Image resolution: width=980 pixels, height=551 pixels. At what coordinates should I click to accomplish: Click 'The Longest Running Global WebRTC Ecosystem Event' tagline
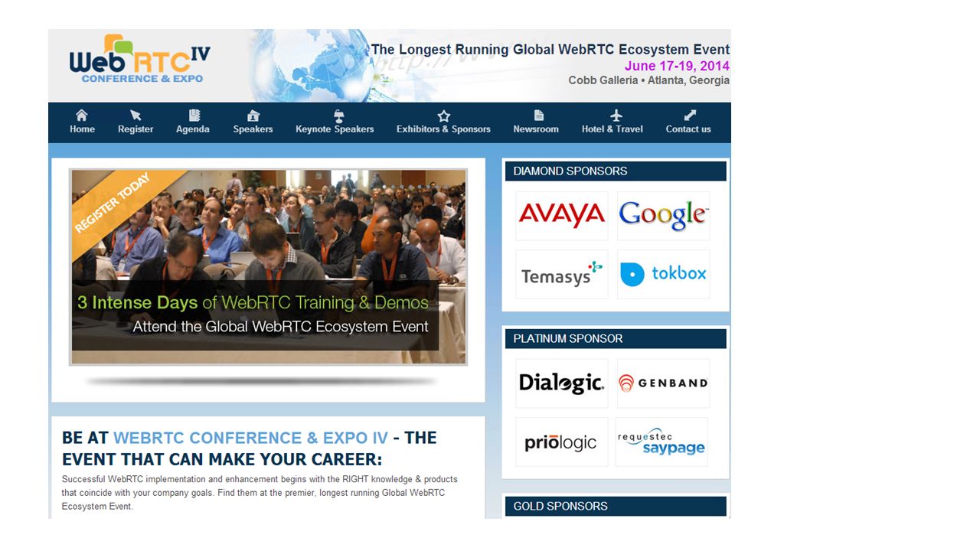[x=550, y=50]
